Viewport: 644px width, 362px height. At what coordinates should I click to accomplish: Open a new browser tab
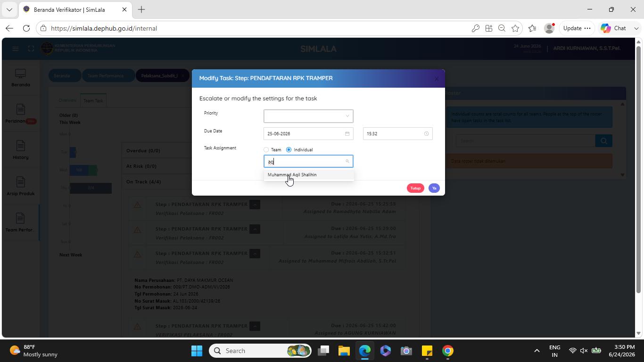[141, 9]
